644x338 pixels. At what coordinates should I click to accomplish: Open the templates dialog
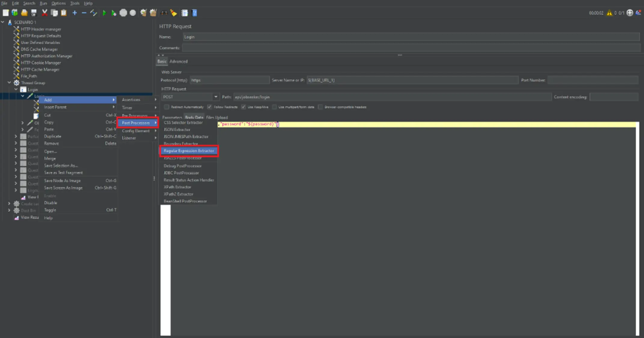[x=14, y=13]
